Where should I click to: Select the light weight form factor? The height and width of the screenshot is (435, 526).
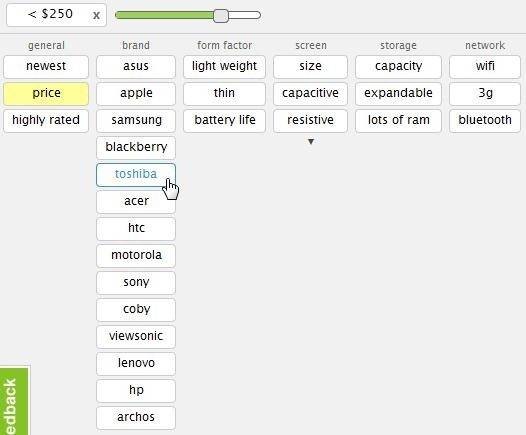tap(224, 66)
